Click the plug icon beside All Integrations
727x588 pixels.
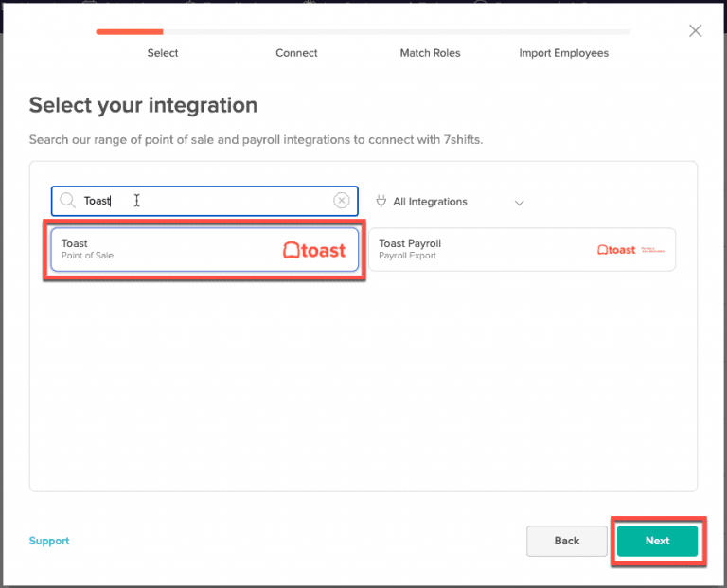coord(381,202)
